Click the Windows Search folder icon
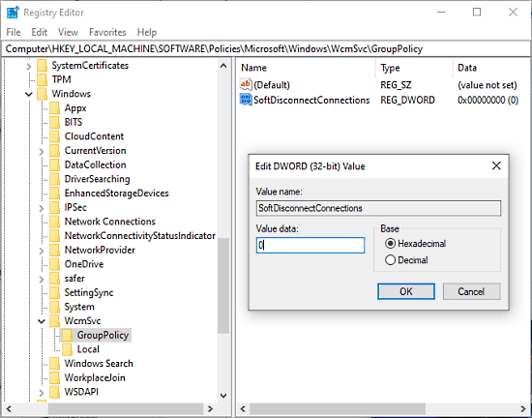The height and width of the screenshot is (418, 532). (x=54, y=364)
